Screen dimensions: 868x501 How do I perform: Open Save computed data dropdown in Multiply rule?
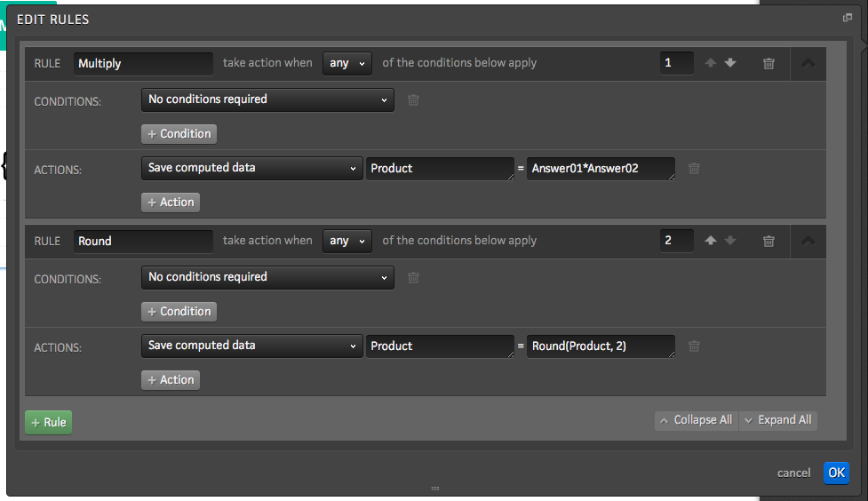click(251, 168)
